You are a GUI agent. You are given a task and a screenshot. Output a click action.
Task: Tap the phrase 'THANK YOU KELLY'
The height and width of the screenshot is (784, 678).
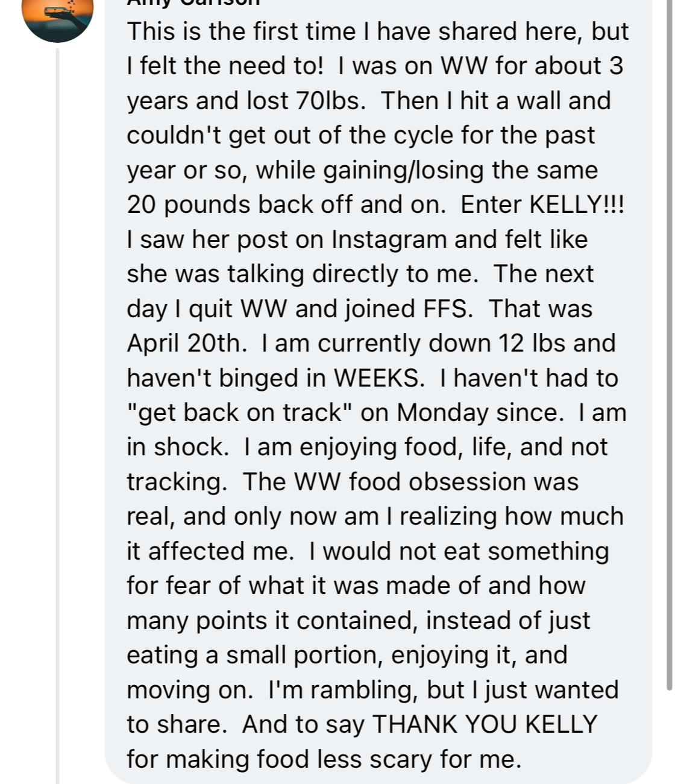(485, 724)
